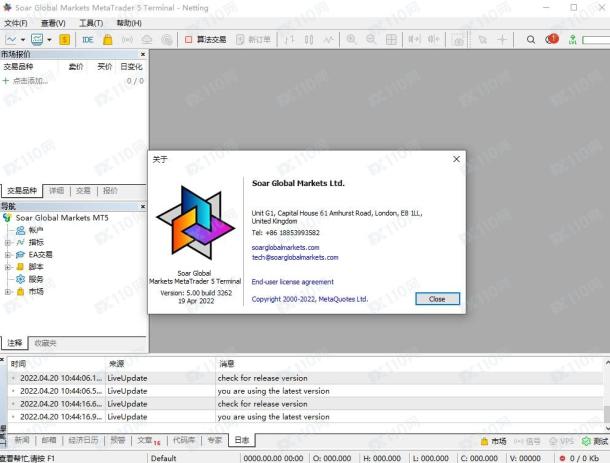Switch to the 代码库 toolbox tab
610x463 pixels.
(x=184, y=440)
